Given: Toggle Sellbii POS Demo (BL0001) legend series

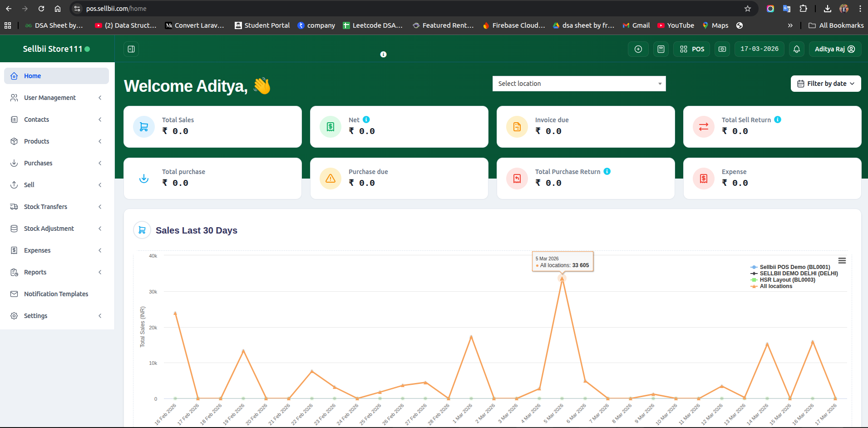Looking at the screenshot, I should (x=794, y=267).
